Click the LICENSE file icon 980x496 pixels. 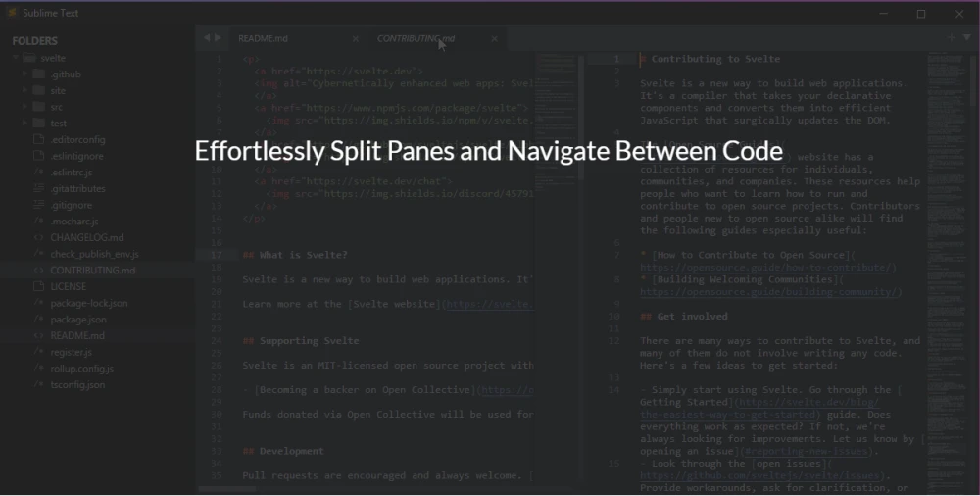point(39,286)
